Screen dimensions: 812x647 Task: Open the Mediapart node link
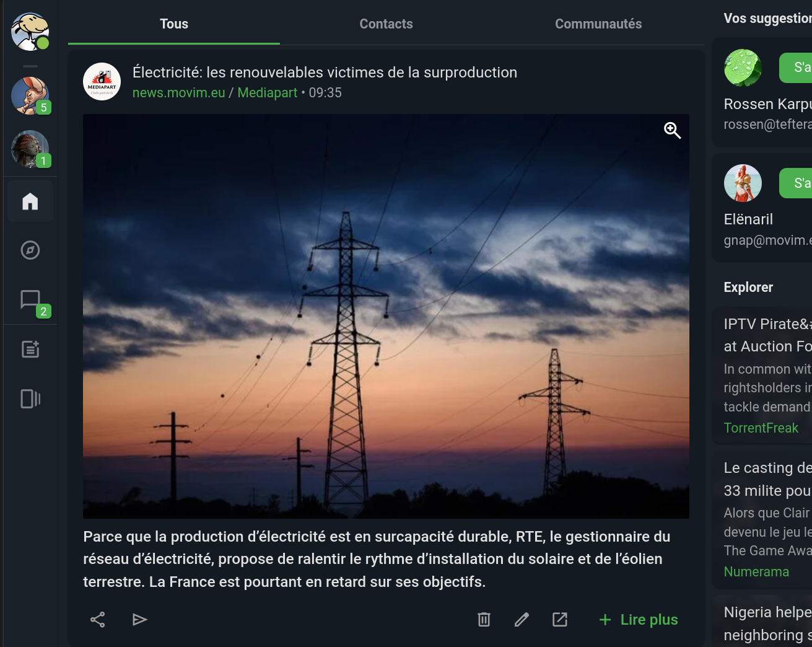pos(268,93)
